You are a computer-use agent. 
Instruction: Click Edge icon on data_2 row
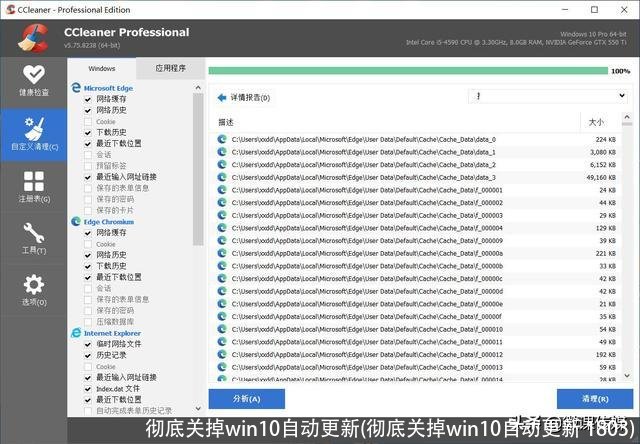[222, 164]
